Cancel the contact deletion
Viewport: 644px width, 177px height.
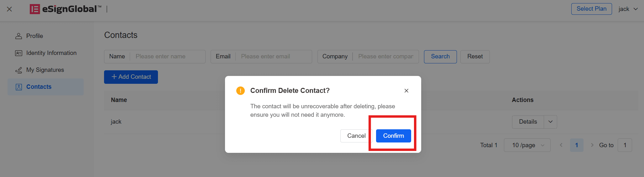tap(356, 136)
